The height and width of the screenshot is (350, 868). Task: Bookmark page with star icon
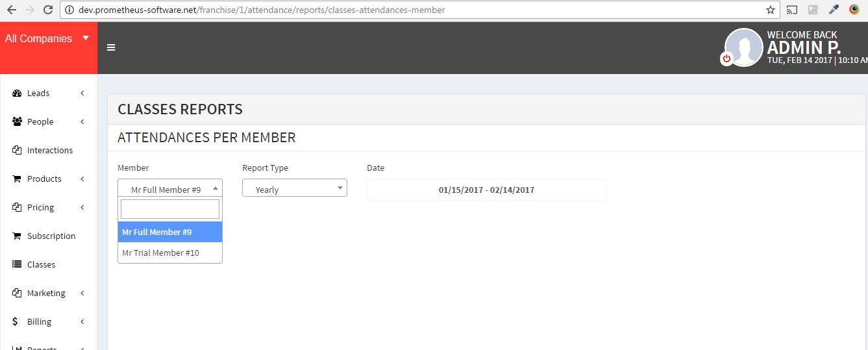click(770, 10)
